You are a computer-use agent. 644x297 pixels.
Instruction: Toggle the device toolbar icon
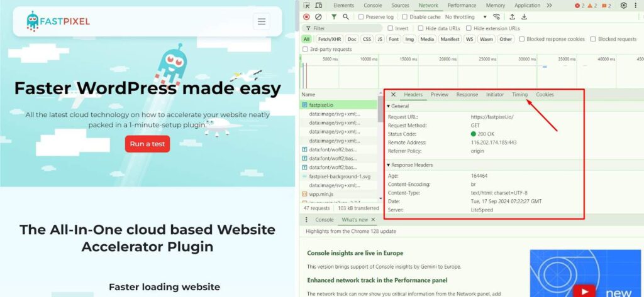(319, 6)
